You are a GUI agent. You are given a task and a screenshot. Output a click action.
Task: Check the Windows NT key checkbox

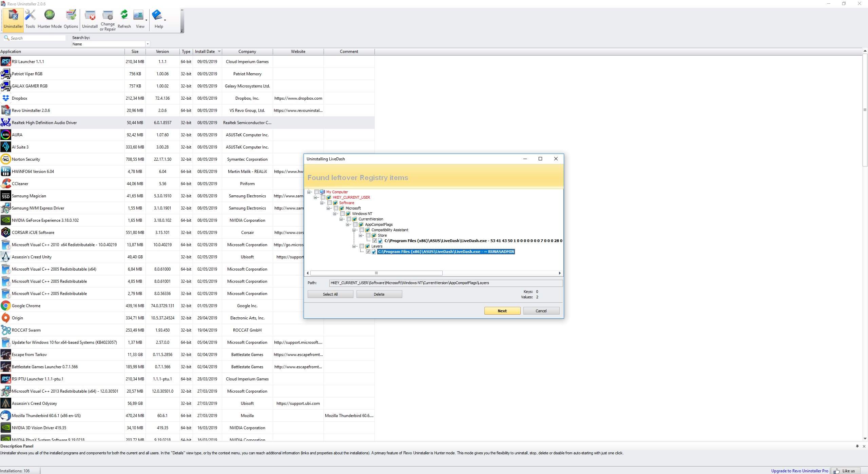(342, 214)
